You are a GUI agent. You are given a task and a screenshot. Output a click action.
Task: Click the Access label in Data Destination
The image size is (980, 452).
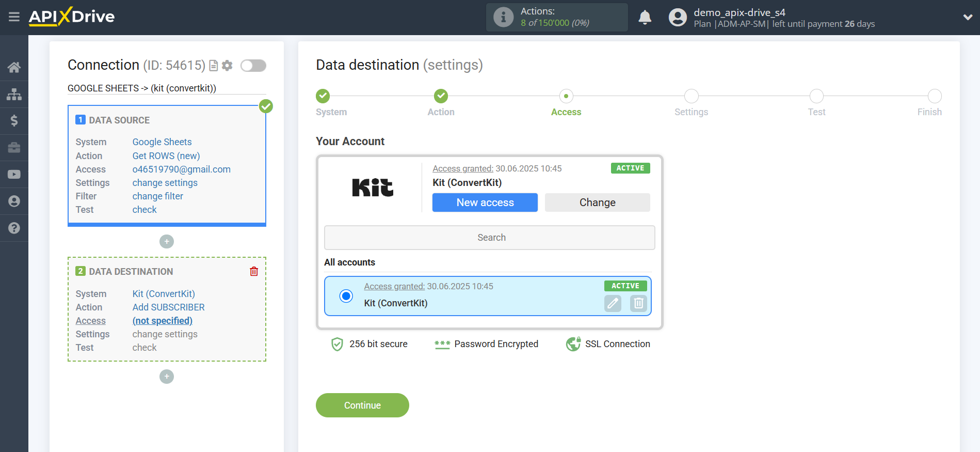[91, 321]
